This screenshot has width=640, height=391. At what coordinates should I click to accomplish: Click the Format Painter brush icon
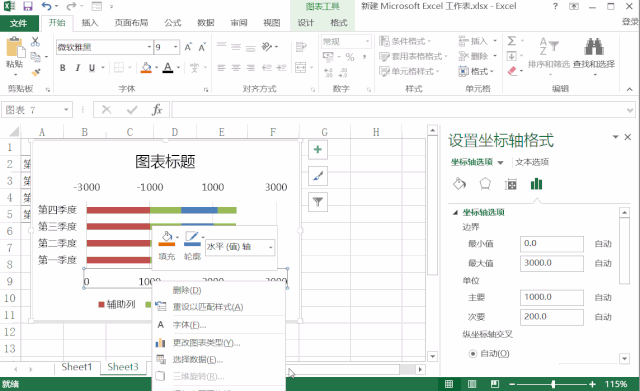point(36,73)
